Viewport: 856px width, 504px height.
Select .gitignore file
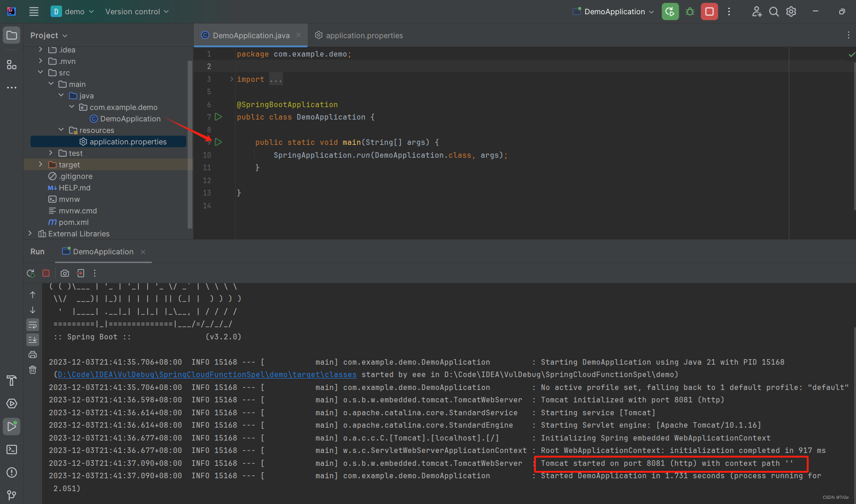pos(70,176)
